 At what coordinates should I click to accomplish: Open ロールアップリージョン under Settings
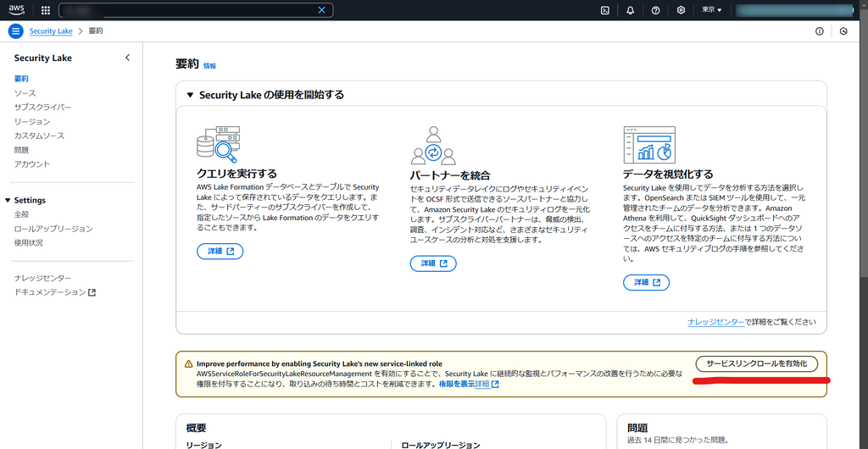(53, 229)
